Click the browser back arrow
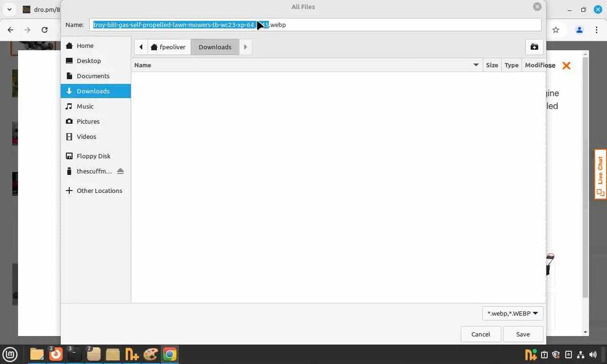The image size is (607, 364). [x=10, y=30]
